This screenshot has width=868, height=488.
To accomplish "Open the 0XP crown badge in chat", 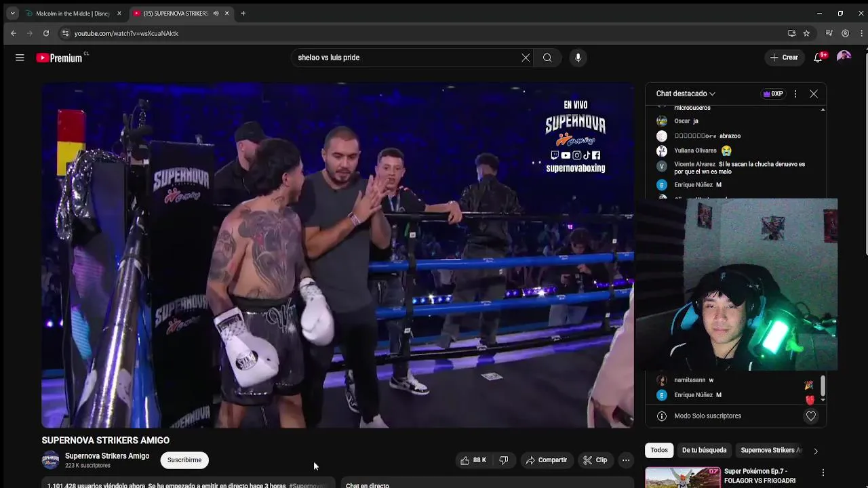I will (773, 94).
